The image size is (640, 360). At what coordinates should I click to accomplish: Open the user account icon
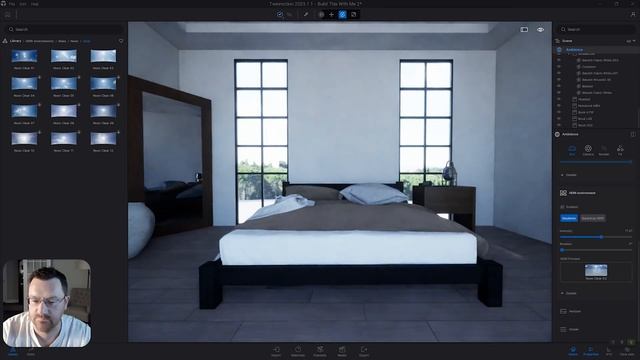click(633, 14)
